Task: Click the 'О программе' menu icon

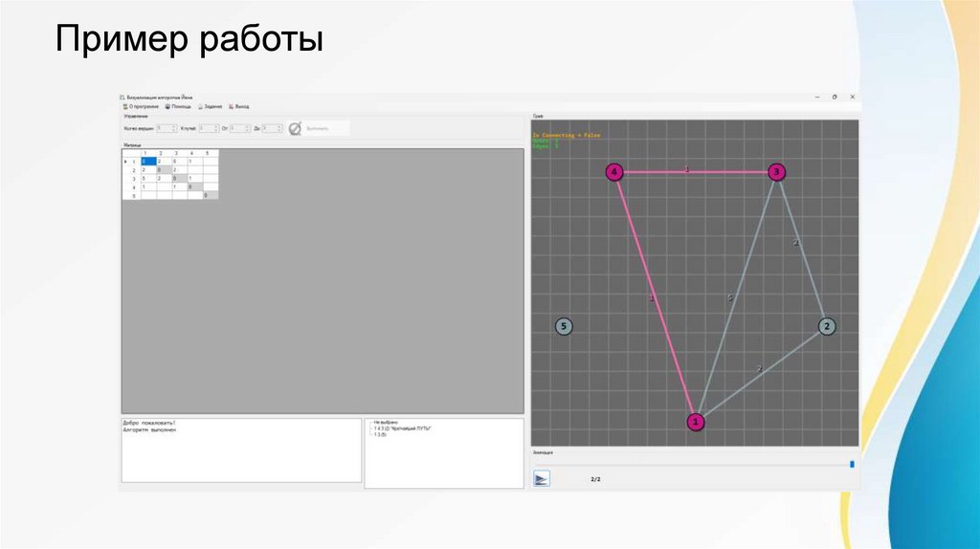Action: click(x=125, y=107)
